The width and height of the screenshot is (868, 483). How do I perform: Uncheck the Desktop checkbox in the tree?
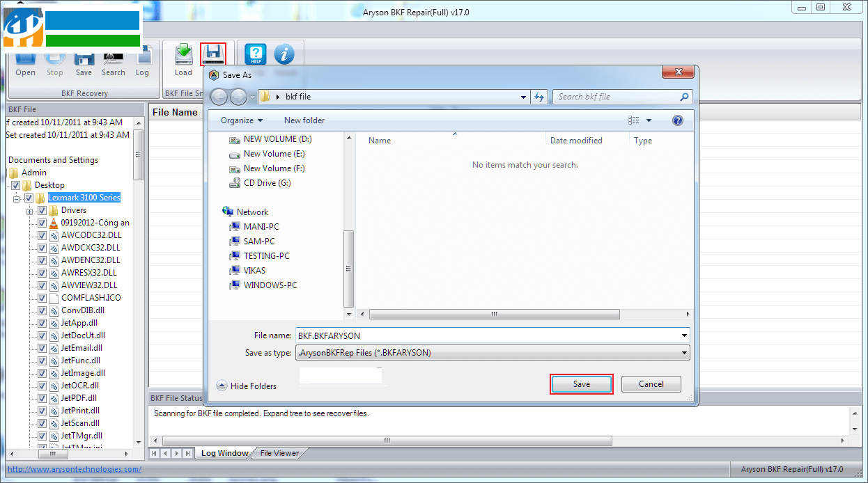(x=15, y=184)
